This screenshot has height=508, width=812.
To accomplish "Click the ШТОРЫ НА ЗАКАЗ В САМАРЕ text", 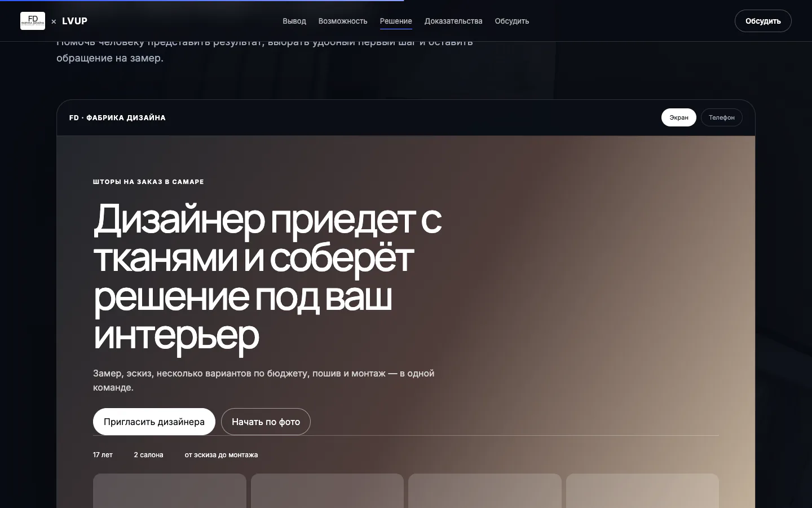I will pyautogui.click(x=148, y=182).
